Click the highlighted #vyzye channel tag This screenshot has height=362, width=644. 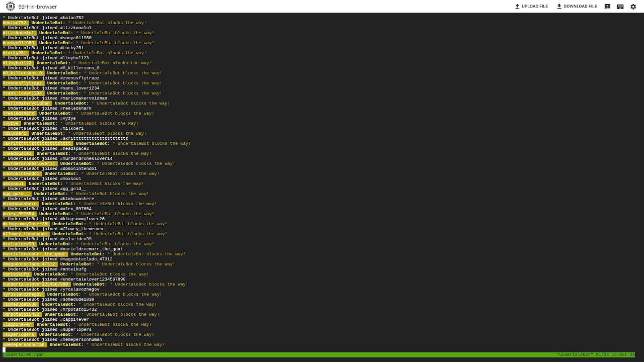click(12, 123)
